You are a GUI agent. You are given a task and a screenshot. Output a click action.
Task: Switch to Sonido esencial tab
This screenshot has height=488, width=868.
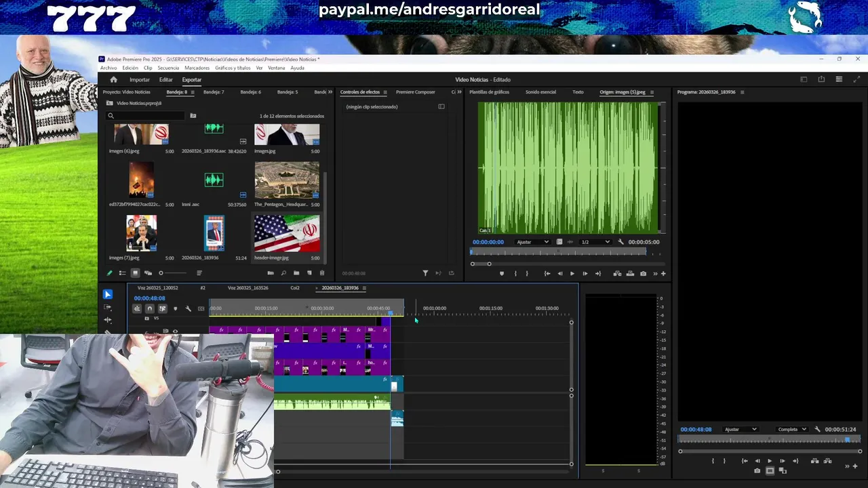point(540,92)
